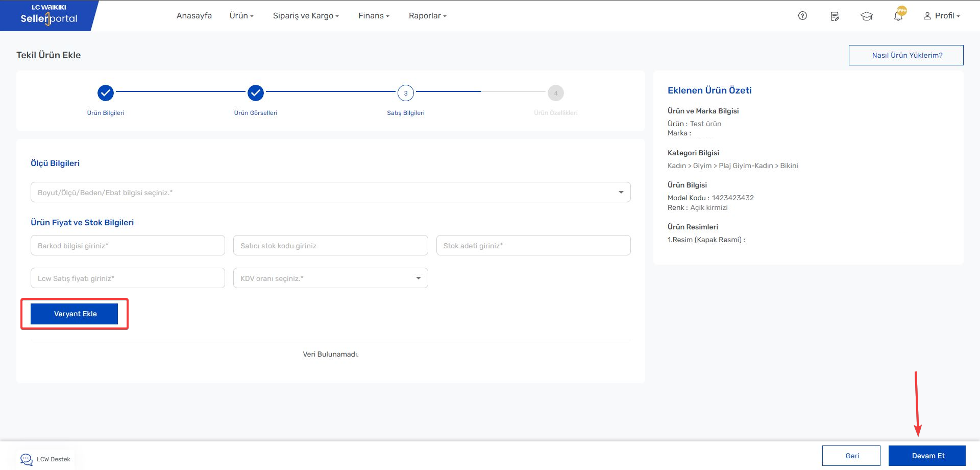Click the Ürün Bilgileri step checkmark circle
980x470 pixels.
pos(106,93)
